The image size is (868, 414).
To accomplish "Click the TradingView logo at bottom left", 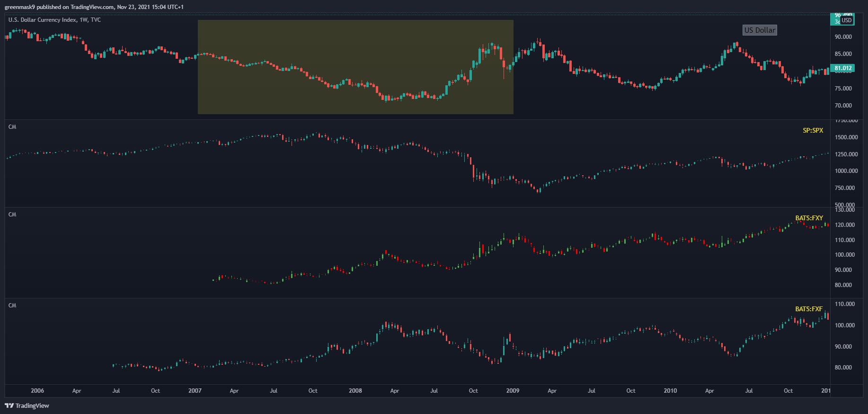I will (x=27, y=405).
